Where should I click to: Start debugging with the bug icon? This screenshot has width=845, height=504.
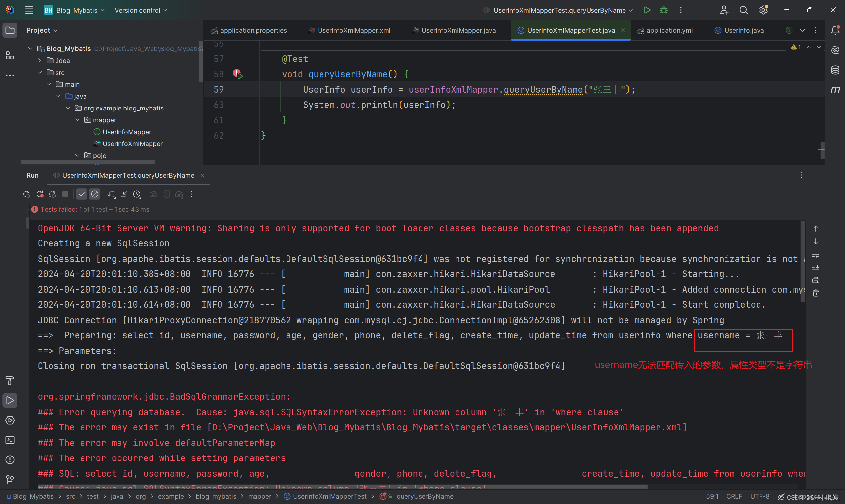[663, 10]
